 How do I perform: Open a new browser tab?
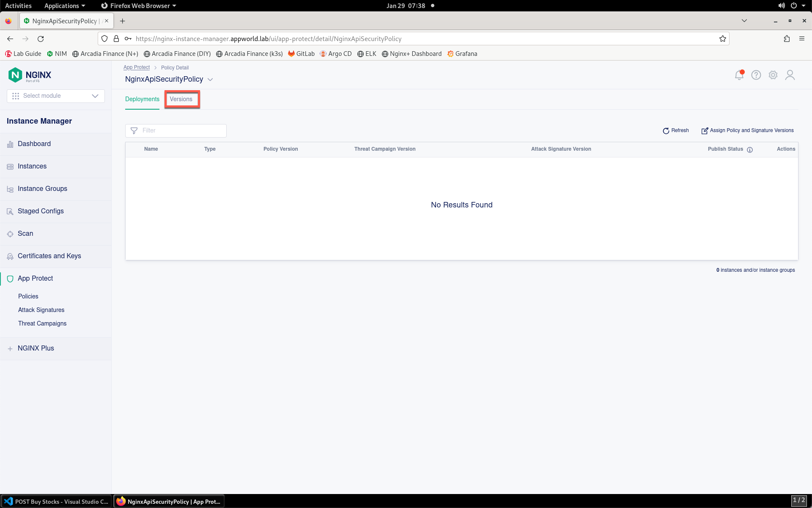[123, 21]
